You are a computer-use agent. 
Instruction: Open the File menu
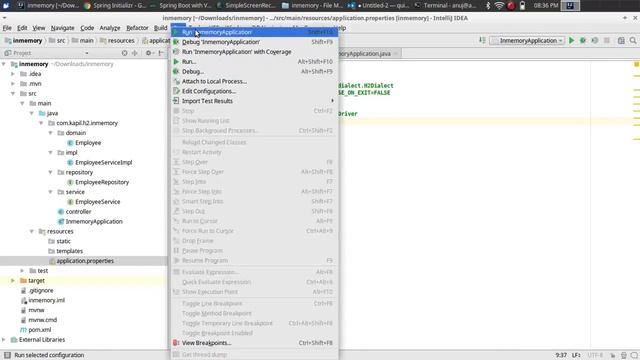click(x=7, y=28)
